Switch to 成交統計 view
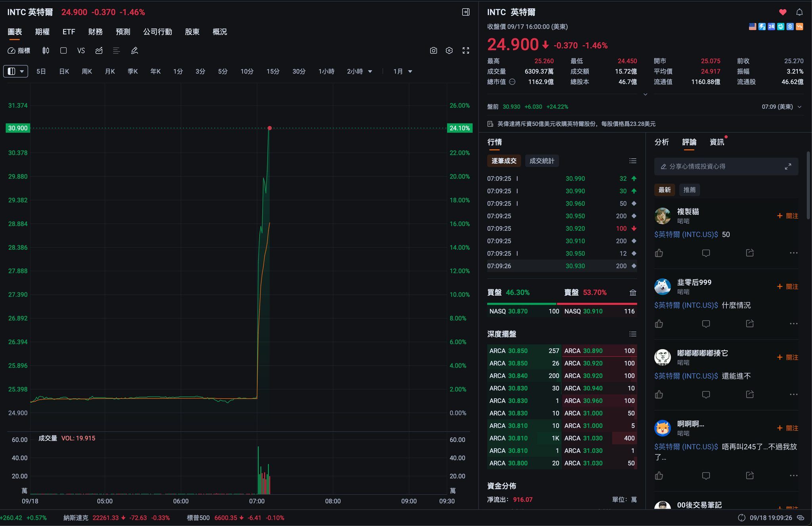812x526 pixels. 542,161
